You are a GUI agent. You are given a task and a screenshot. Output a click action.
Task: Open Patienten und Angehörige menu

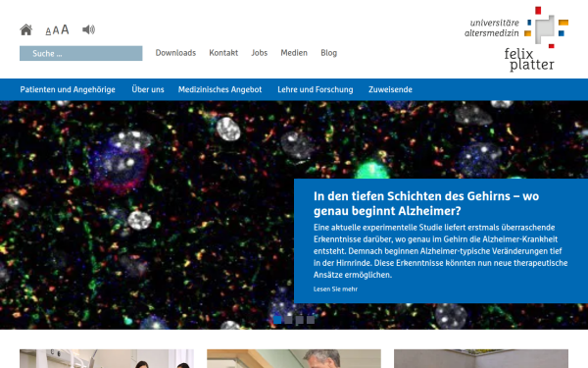(68, 89)
